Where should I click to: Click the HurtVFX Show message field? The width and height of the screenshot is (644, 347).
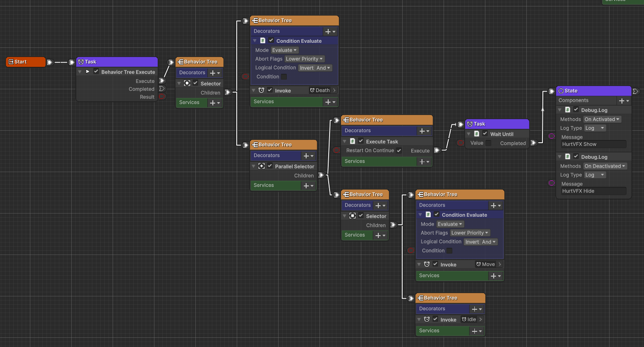tap(593, 144)
